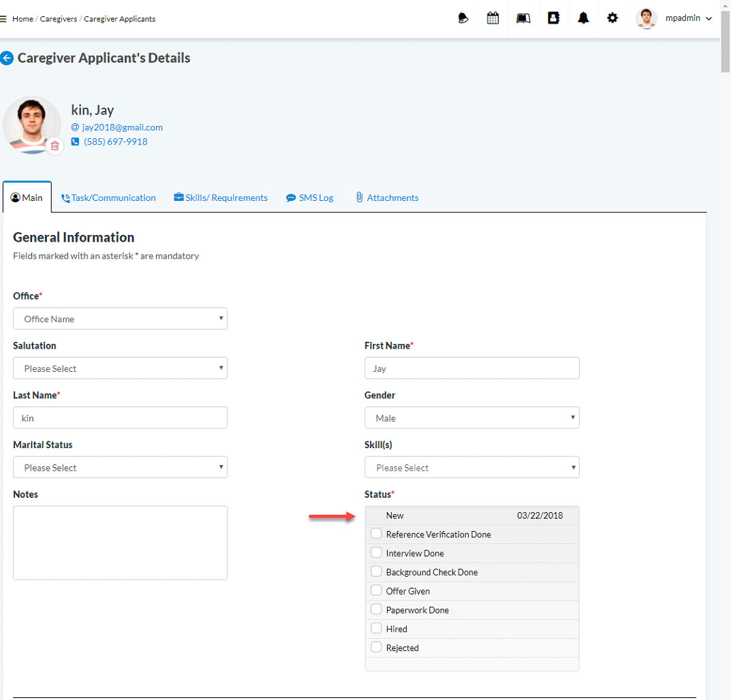Open the Office Name dropdown
Screen dimensions: 731x700
[120, 319]
